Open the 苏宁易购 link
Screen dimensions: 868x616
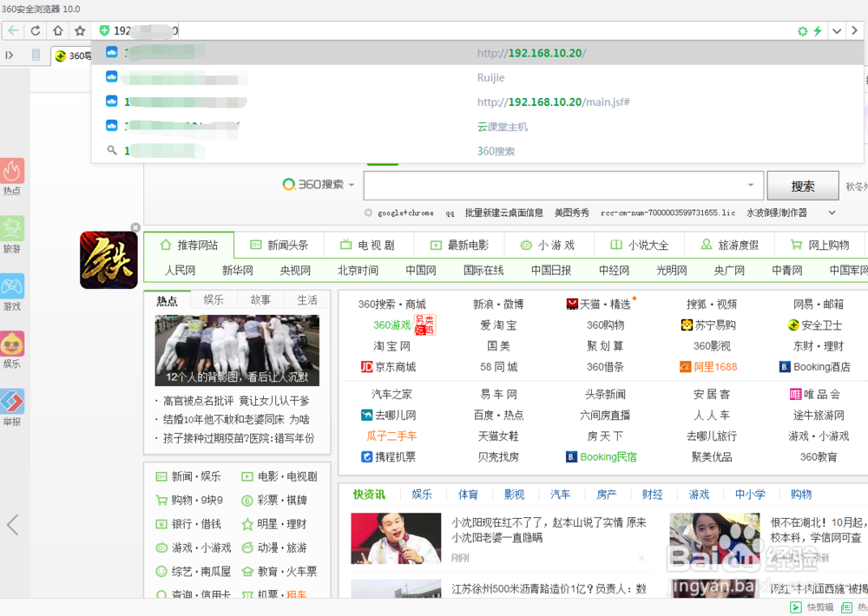coord(708,325)
